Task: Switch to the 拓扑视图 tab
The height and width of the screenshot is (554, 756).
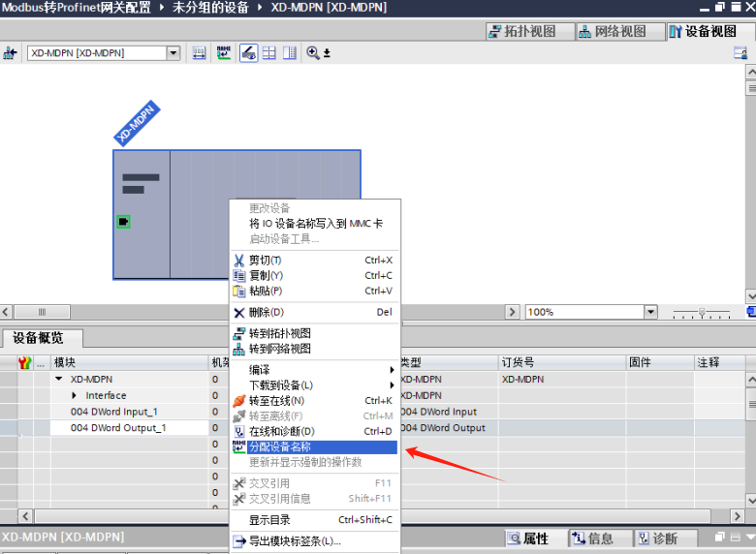Action: [x=529, y=32]
